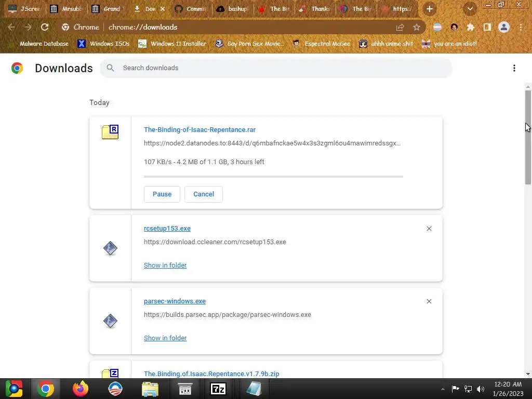
Task: Cancel the Repentance.rar download
Action: point(204,194)
